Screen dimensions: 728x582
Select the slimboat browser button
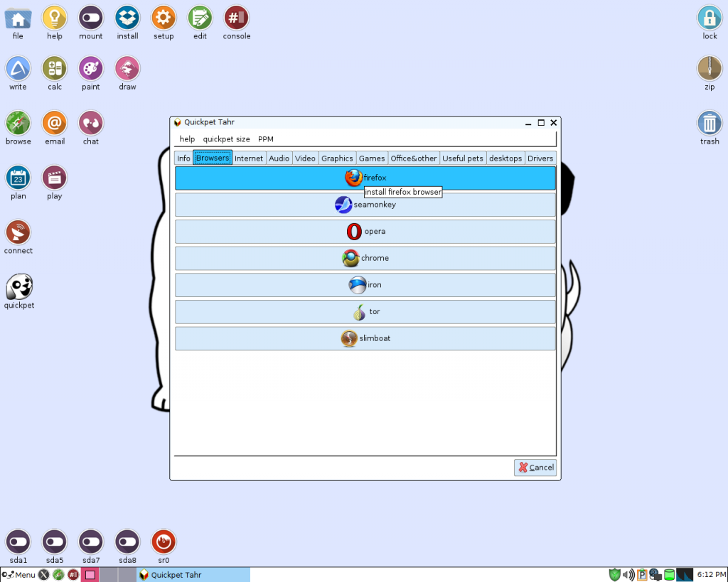(365, 338)
